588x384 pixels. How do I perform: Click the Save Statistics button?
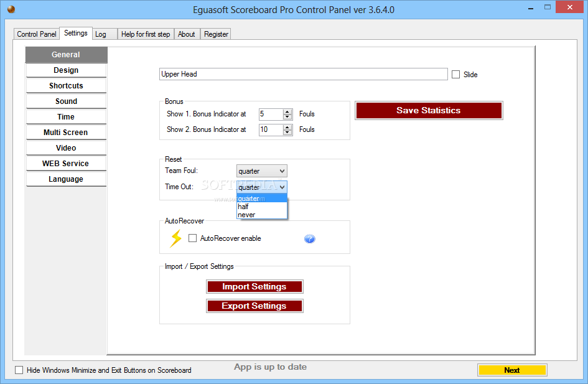click(x=429, y=111)
